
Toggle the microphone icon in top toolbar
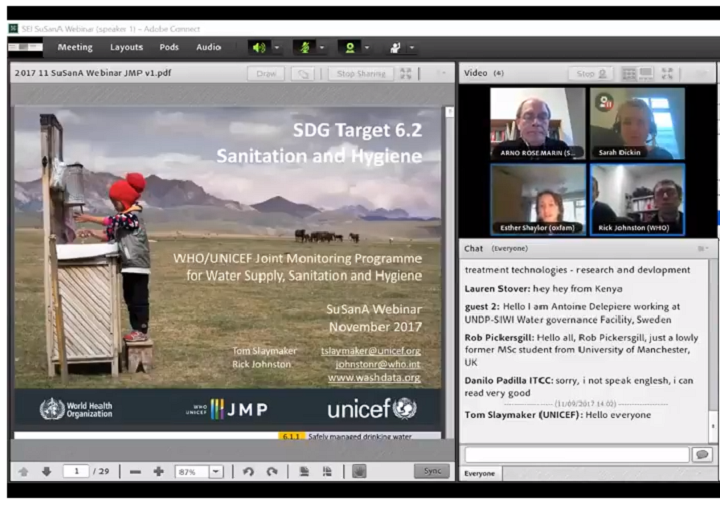click(303, 47)
